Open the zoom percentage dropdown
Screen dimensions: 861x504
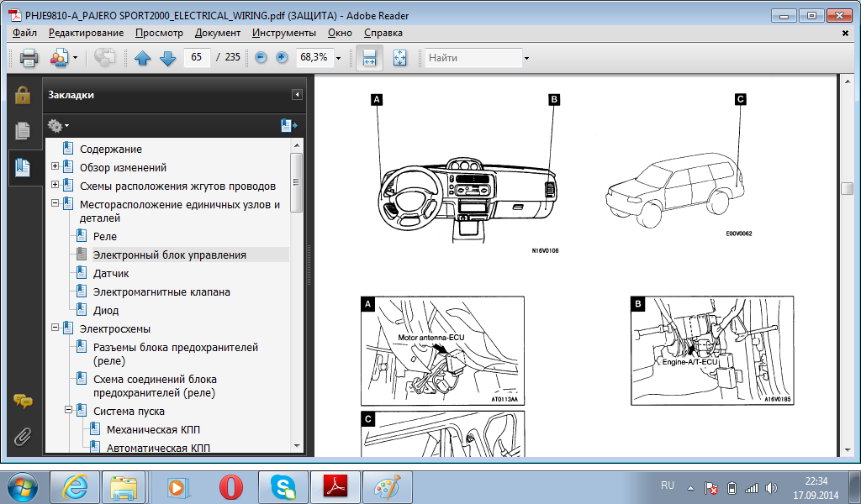coord(338,58)
